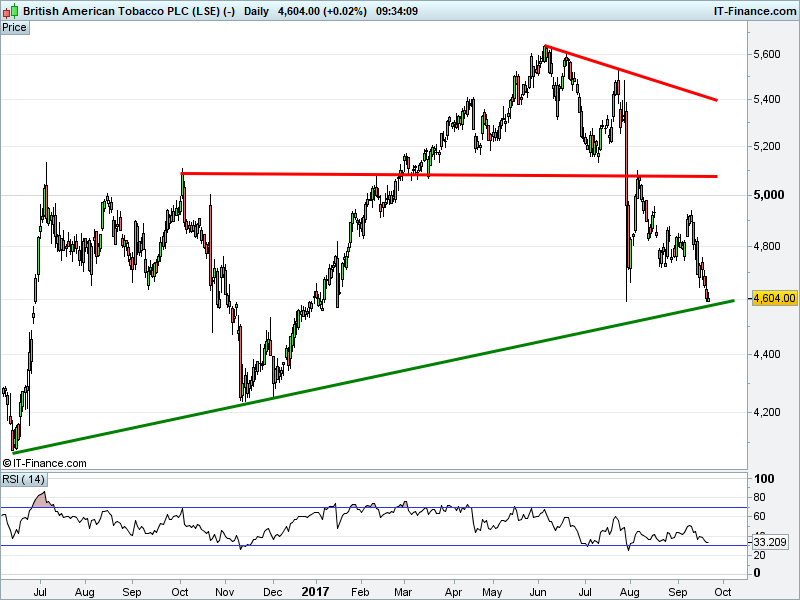Select the horizontal red resistance line
This screenshot has height=600, width=800.
pyautogui.click(x=449, y=175)
